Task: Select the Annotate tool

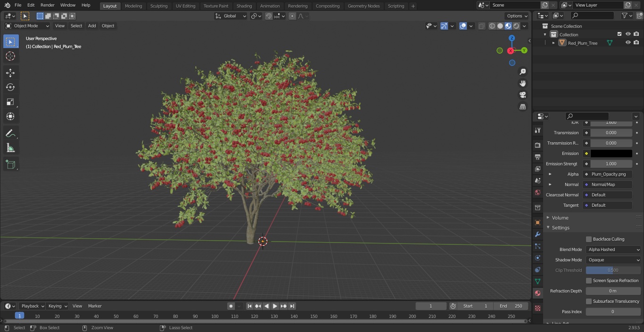Action: pos(10,134)
